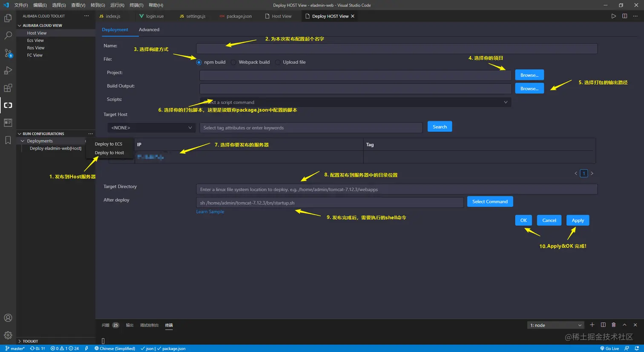
Task: Select the Upload file radio option
Action: tap(278, 62)
